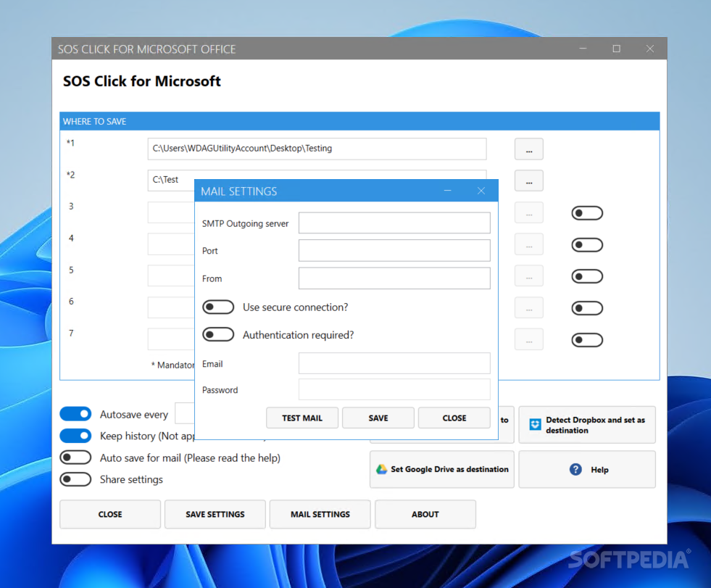This screenshot has height=588, width=711.
Task: Maximize the SOS Click main window
Action: click(616, 49)
